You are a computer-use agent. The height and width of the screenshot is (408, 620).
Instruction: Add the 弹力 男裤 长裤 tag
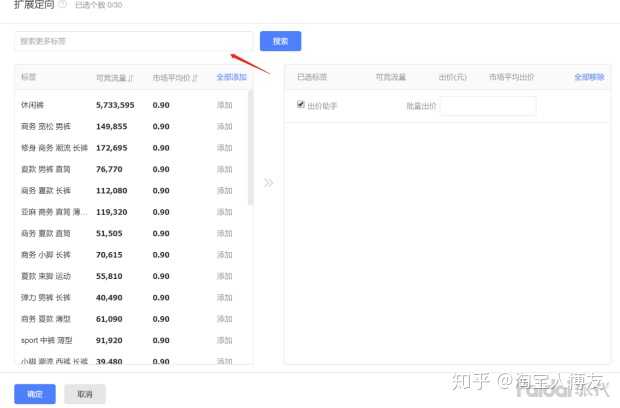(225, 298)
